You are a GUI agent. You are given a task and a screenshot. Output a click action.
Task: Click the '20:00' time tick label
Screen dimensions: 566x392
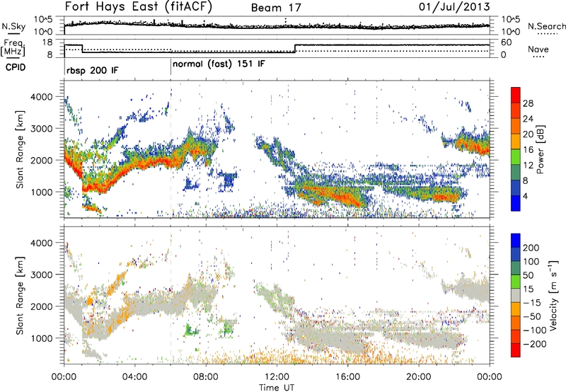(x=419, y=377)
